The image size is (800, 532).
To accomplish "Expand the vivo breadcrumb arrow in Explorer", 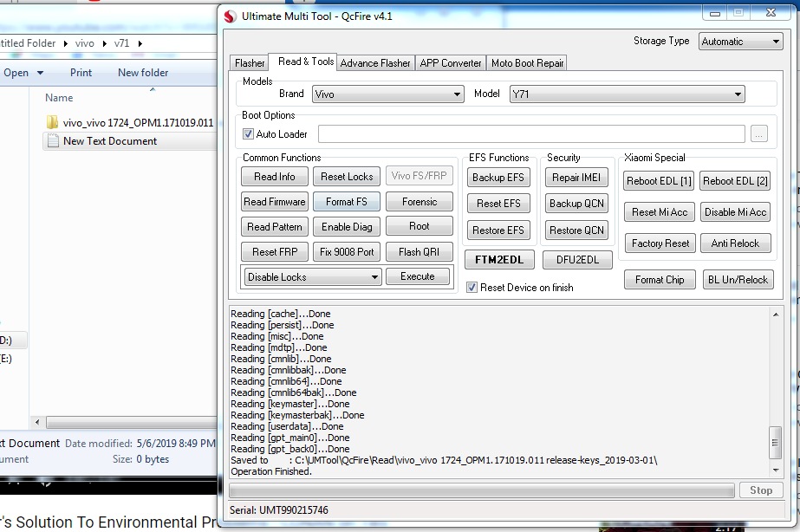I will (105, 43).
